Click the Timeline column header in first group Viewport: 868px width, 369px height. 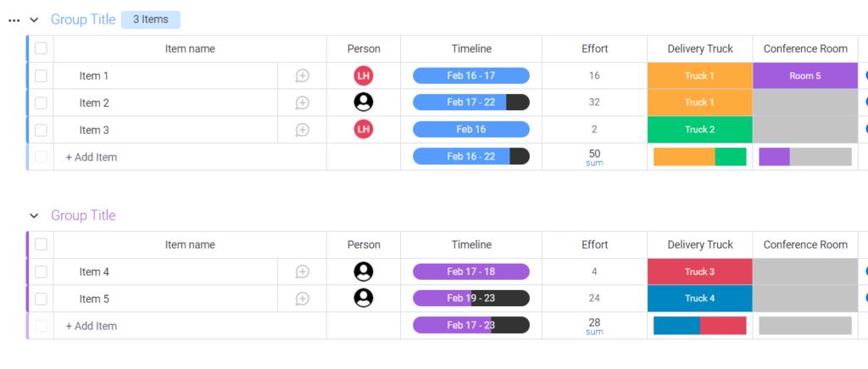(x=471, y=48)
